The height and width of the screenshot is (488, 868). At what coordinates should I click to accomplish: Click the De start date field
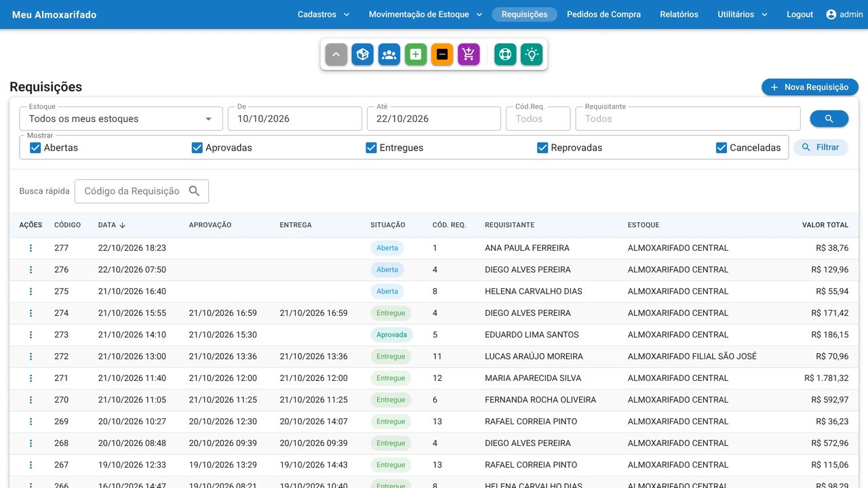295,119
